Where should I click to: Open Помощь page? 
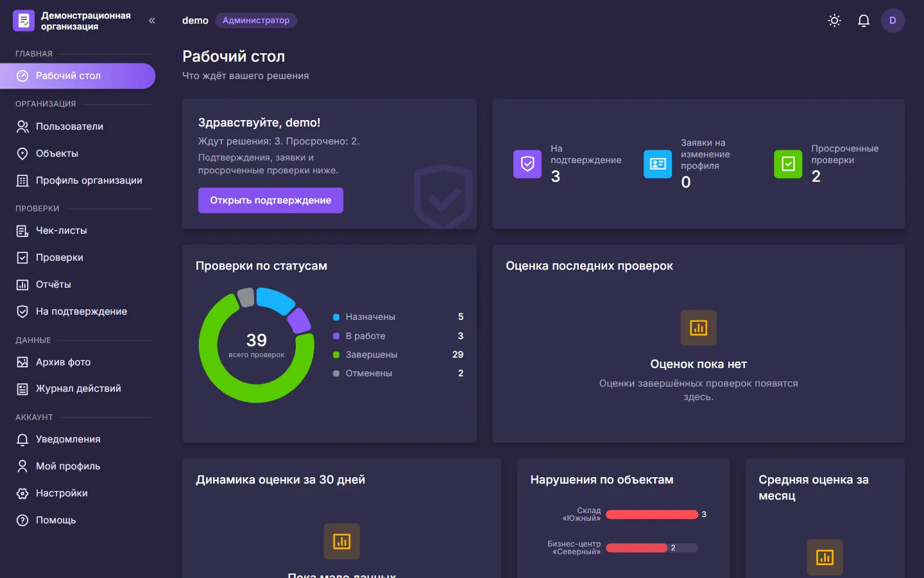tap(78, 520)
